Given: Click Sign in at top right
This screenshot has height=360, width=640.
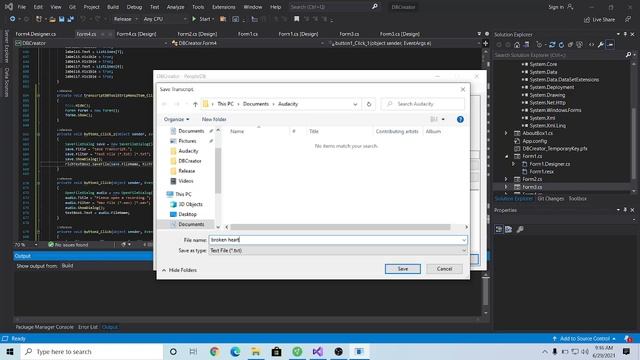Looking at the screenshot, I should (560, 7).
